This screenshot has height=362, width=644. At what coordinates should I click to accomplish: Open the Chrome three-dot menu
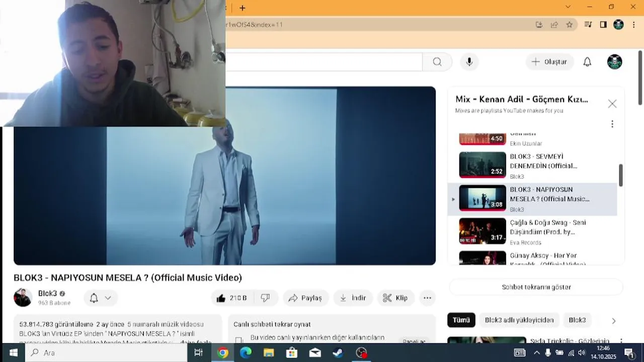633,25
